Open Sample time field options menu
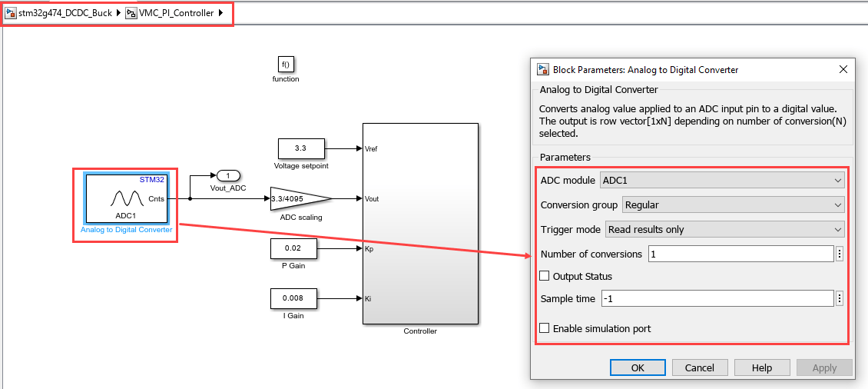868x389 pixels. tap(840, 298)
